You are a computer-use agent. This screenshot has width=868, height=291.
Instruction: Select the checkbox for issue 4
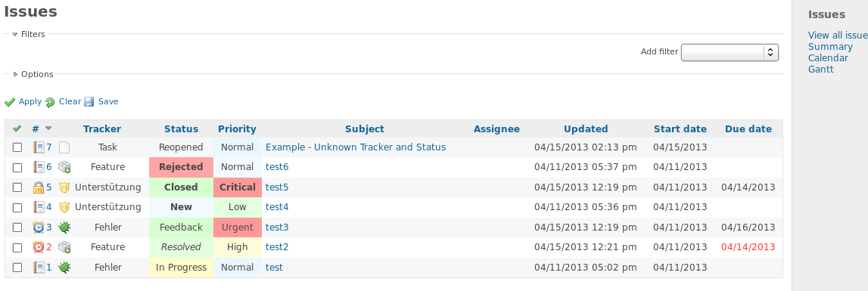(17, 207)
